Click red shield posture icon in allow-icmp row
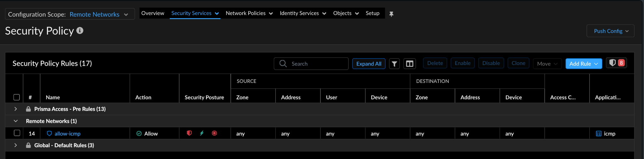 [x=189, y=133]
